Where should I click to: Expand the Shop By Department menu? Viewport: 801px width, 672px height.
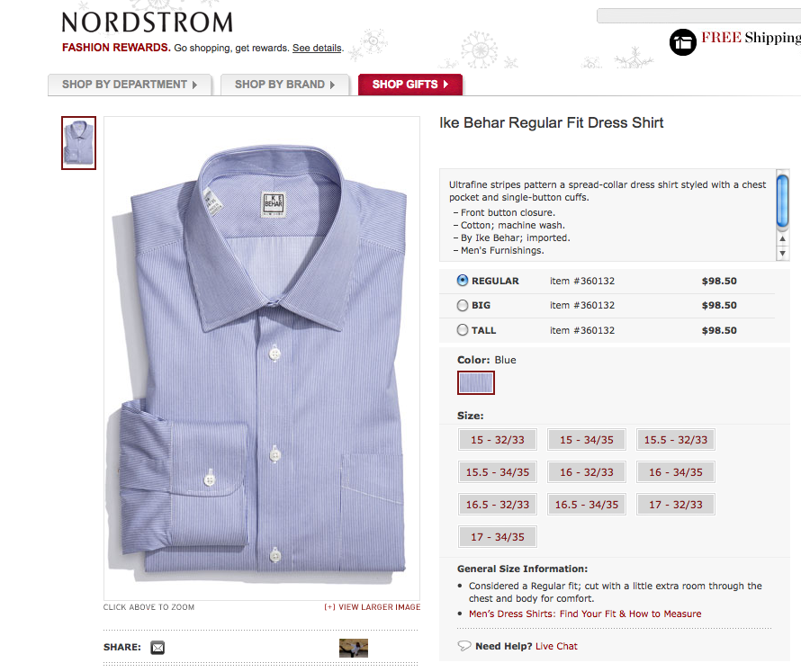pos(130,85)
